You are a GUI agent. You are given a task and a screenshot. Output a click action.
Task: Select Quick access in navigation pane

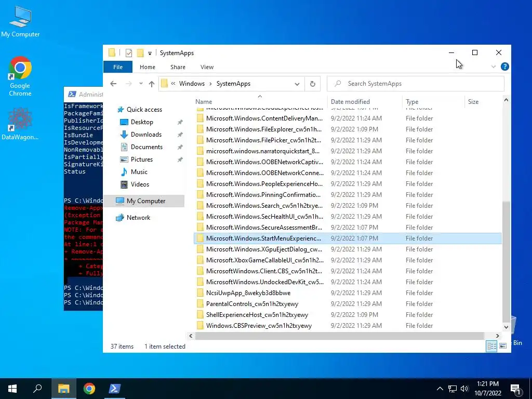click(144, 109)
